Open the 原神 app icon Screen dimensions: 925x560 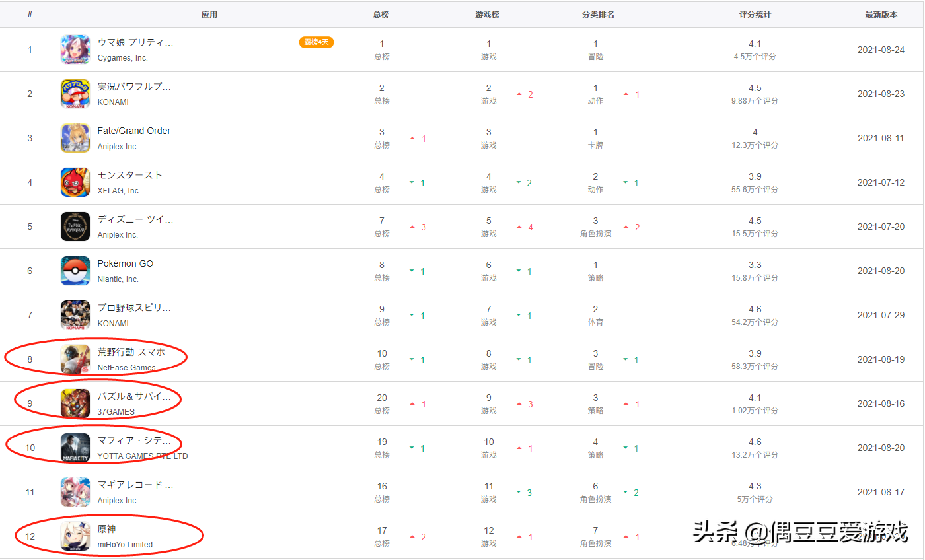pyautogui.click(x=75, y=536)
